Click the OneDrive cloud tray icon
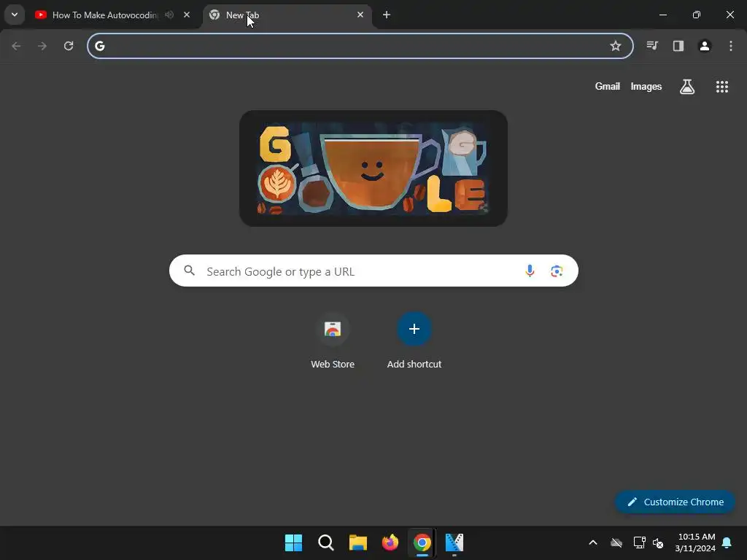 pos(616,542)
